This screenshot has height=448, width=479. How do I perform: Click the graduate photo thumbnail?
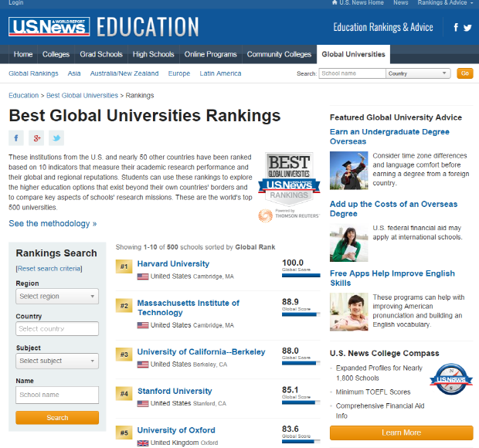348,170
